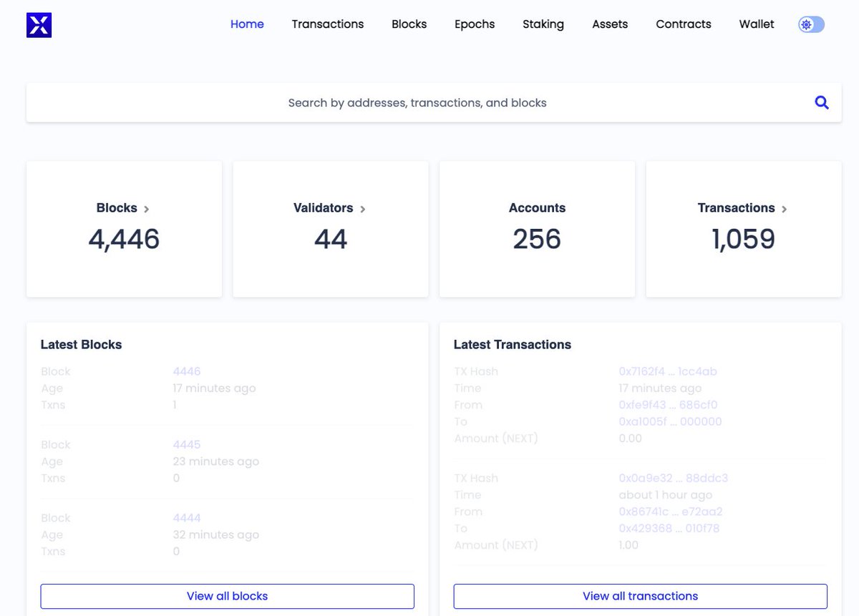Open block 4444 link

(187, 517)
